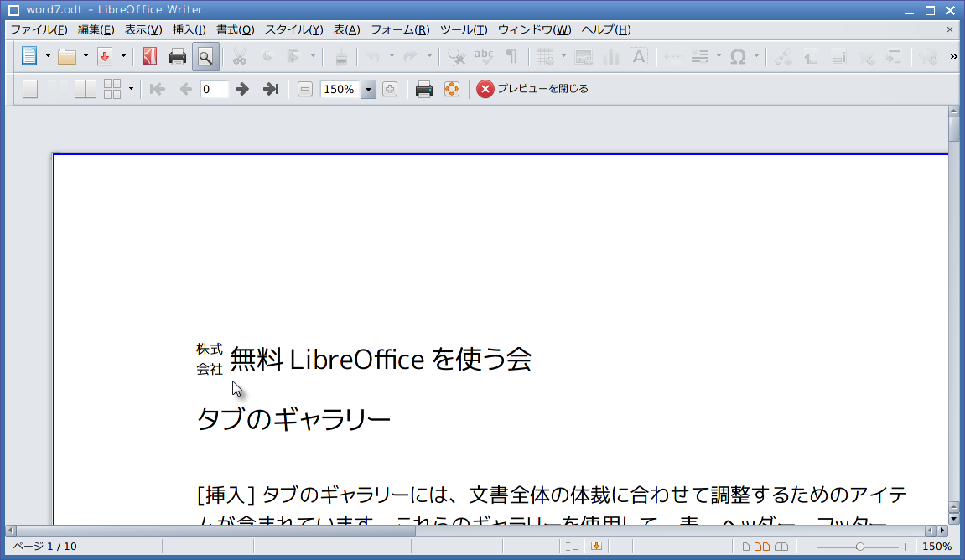Go to Next Page in preview
965x560 pixels.
[x=242, y=89]
